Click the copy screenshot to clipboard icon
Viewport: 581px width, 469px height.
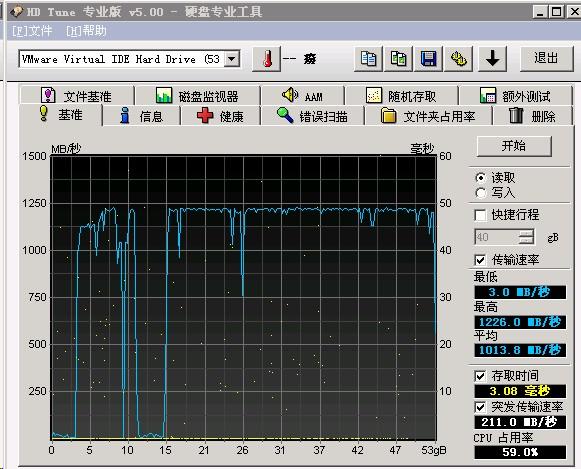tap(398, 59)
